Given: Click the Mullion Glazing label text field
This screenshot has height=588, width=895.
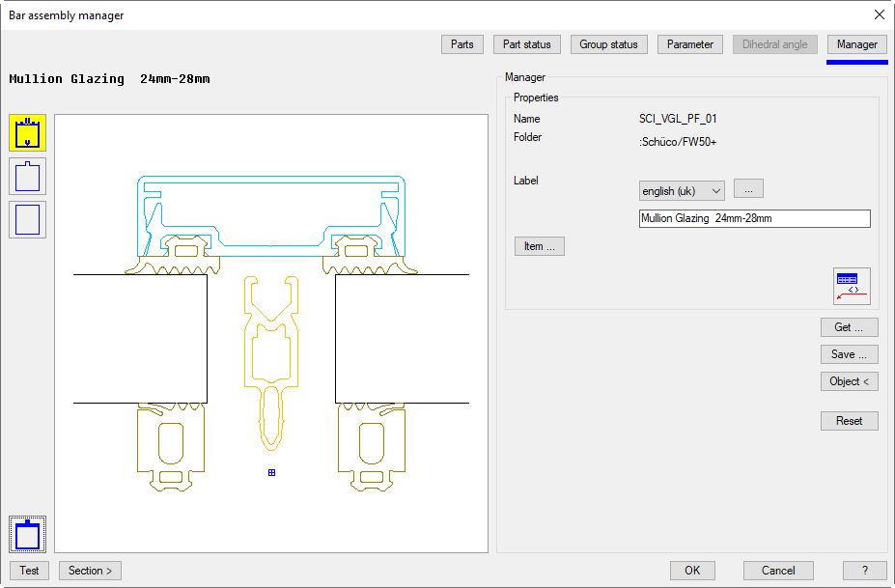Looking at the screenshot, I should (754, 219).
